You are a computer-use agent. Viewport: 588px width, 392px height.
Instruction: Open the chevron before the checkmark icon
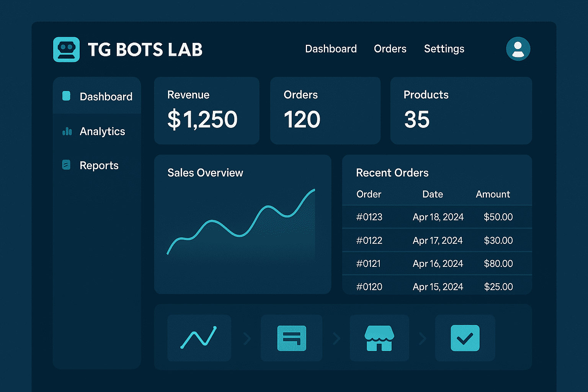tap(423, 338)
